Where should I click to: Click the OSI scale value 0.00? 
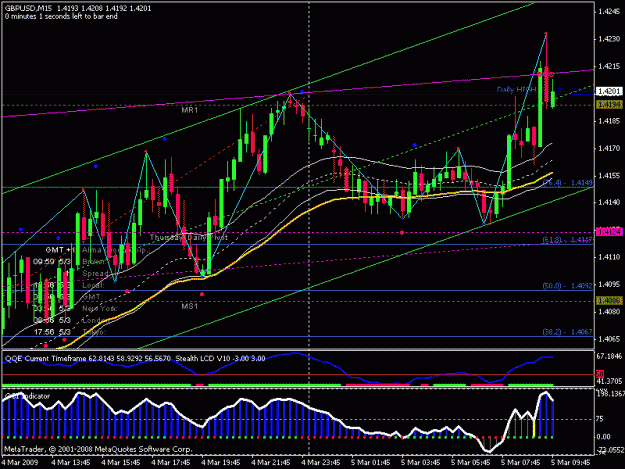[x=603, y=437]
